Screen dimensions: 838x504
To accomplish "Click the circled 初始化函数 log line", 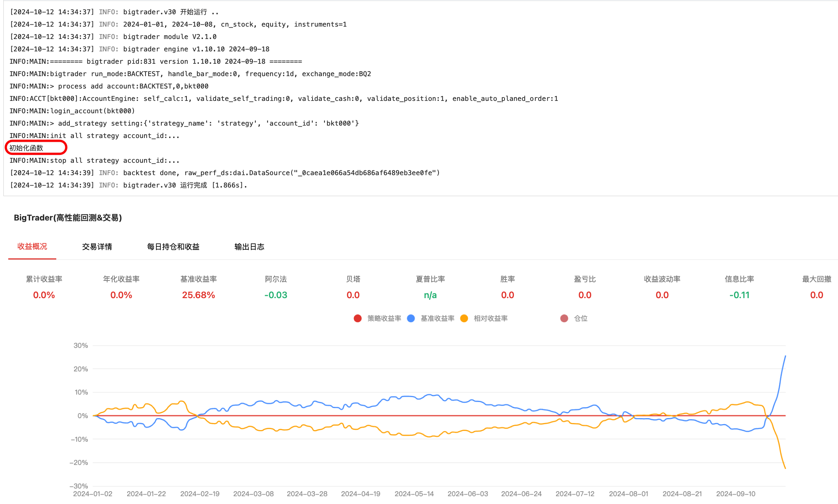I will 26,148.
